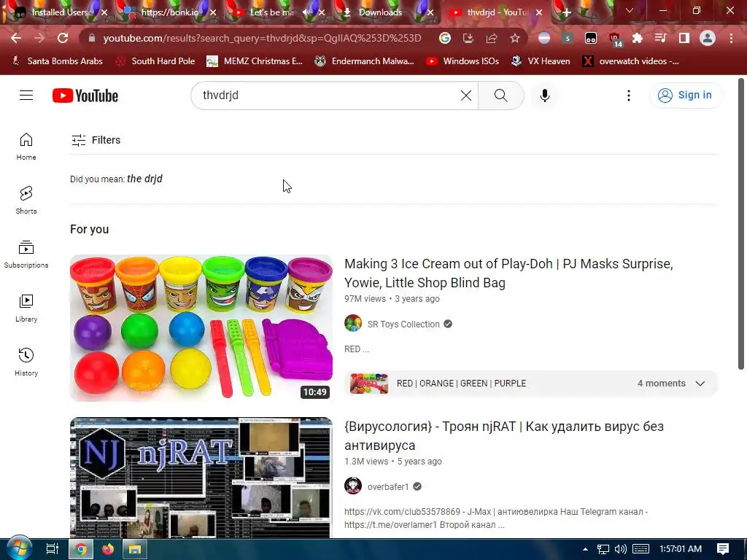
Task: Open MEMZ Christmas bookmark
Action: [255, 61]
